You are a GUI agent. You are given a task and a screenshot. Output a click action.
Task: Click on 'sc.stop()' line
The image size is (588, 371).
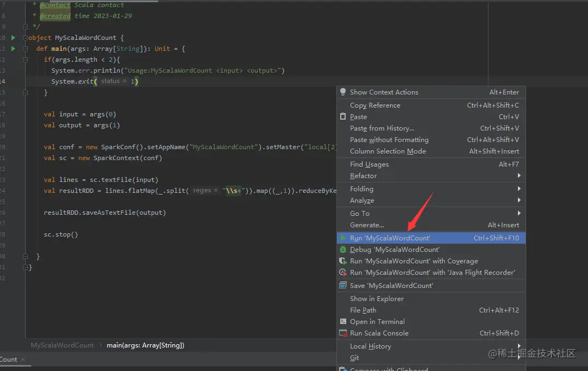[x=61, y=234]
